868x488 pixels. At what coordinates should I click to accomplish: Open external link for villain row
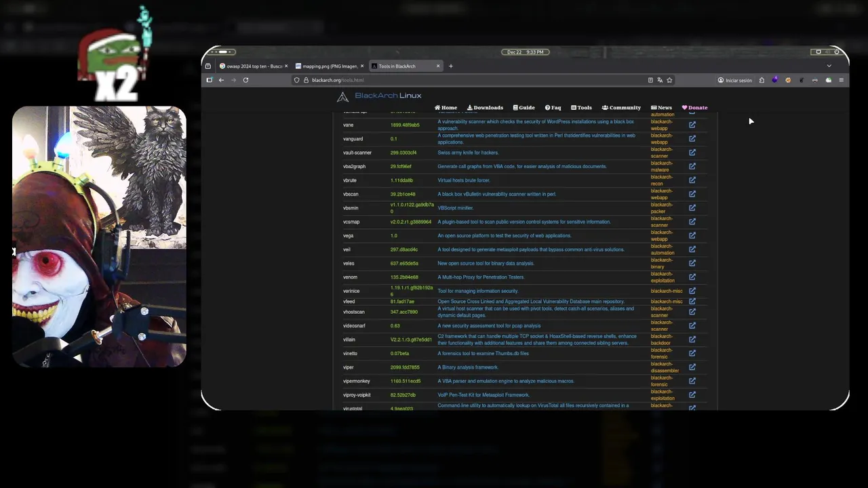[x=692, y=340]
